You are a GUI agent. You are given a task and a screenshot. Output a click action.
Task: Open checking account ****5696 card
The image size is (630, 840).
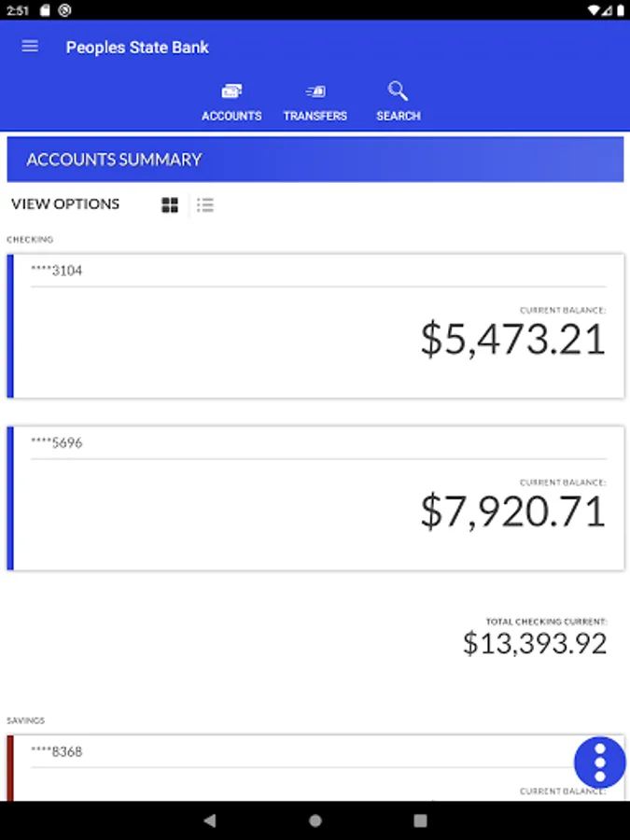[x=315, y=498]
